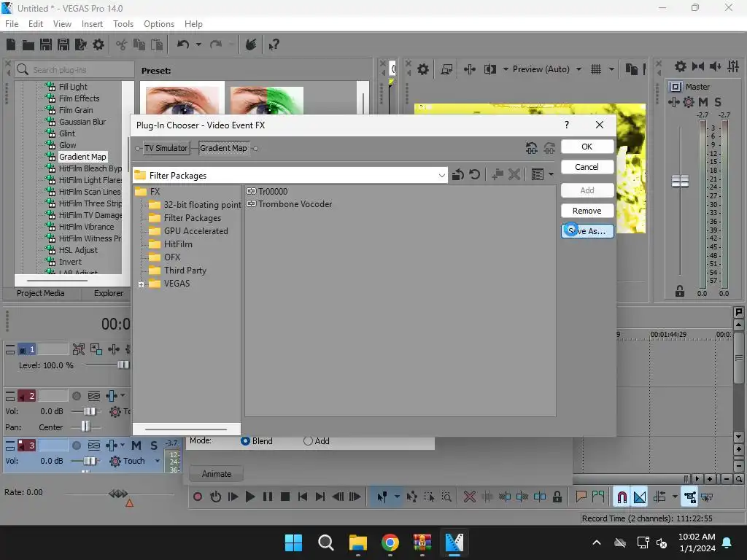Click OK in Plug-In Chooser
The height and width of the screenshot is (560, 747).
coord(587,147)
